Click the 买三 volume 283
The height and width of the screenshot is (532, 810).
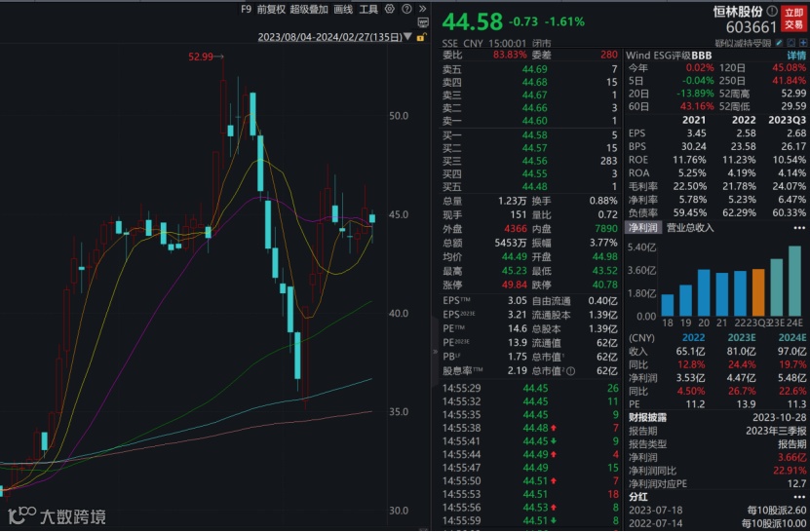[608, 161]
